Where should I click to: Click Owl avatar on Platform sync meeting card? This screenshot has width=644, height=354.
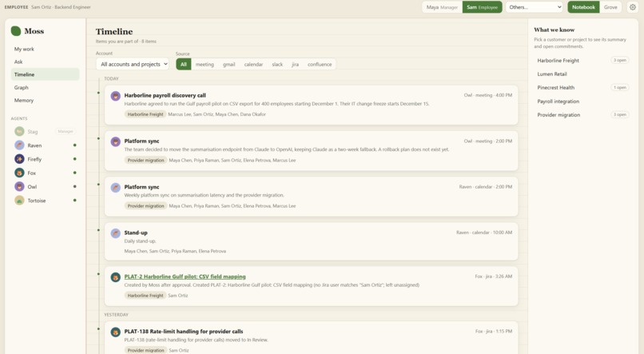(115, 141)
